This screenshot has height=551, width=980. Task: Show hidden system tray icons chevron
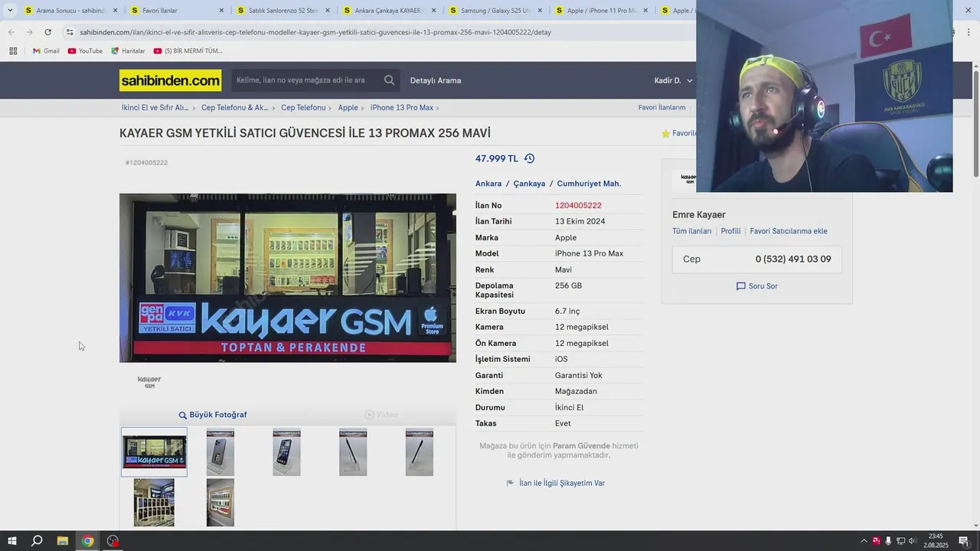[x=864, y=541]
